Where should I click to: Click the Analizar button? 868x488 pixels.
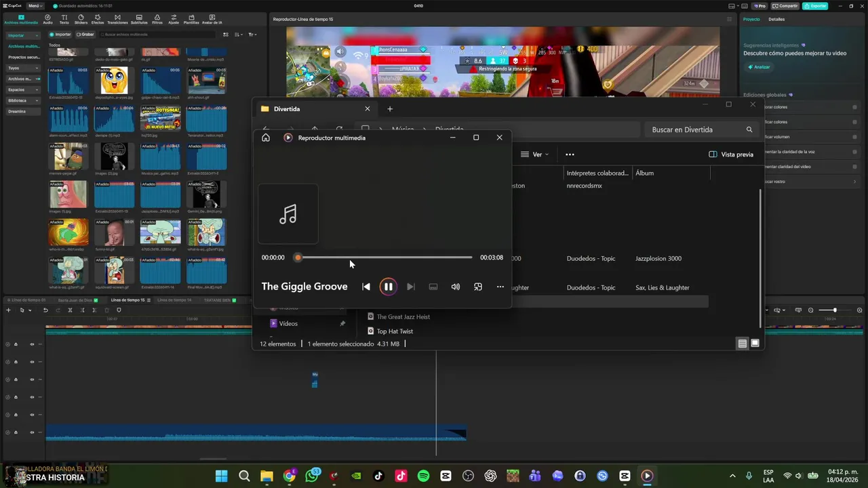(759, 67)
